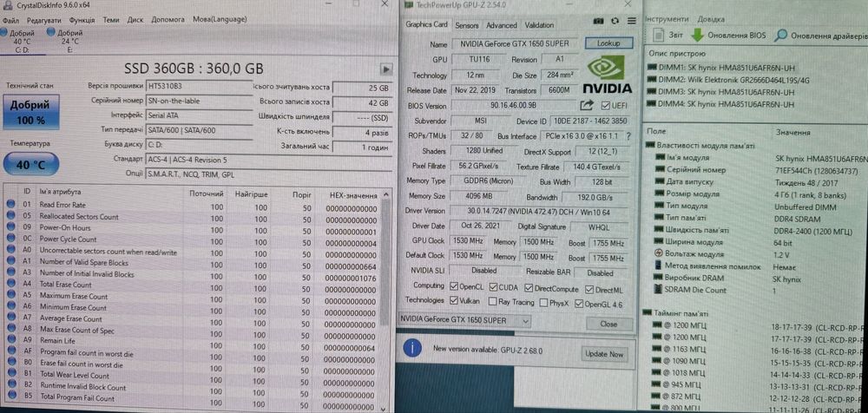
Task: Switch to the Validation tab in GPU-Z
Action: point(539,25)
